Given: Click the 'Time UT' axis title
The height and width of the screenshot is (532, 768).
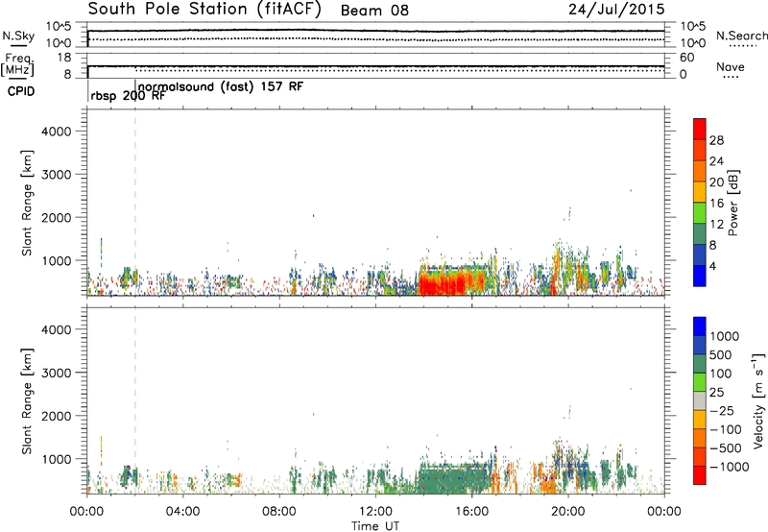Looking at the screenshot, I should [x=375, y=526].
